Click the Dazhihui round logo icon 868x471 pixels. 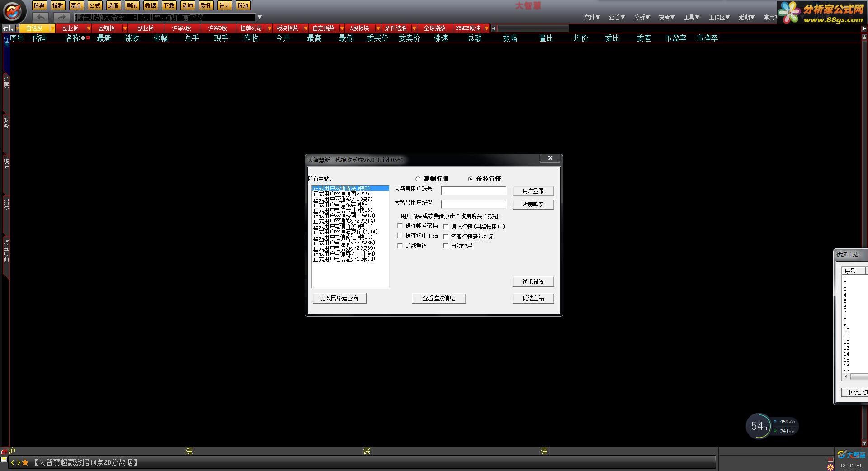[14, 11]
